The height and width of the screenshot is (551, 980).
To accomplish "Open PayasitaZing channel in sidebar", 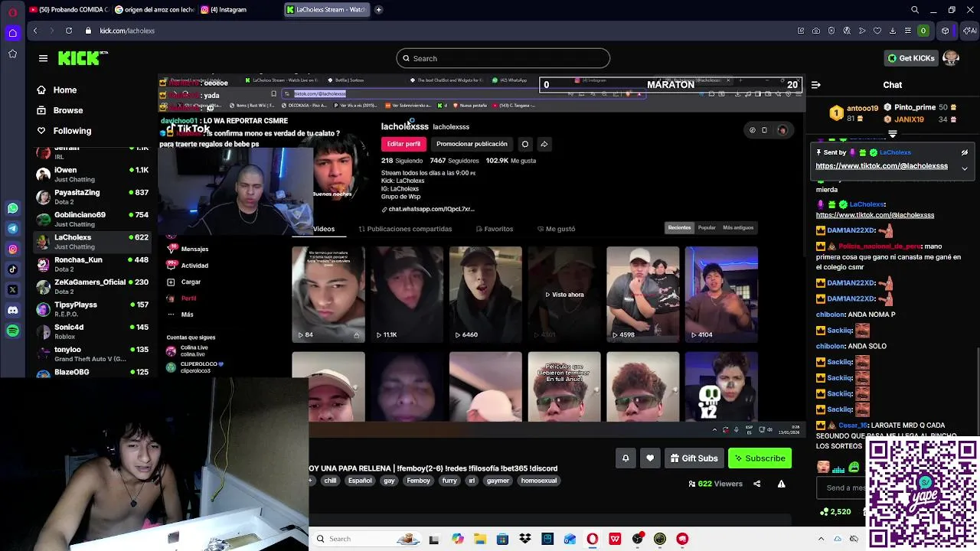I will click(93, 196).
